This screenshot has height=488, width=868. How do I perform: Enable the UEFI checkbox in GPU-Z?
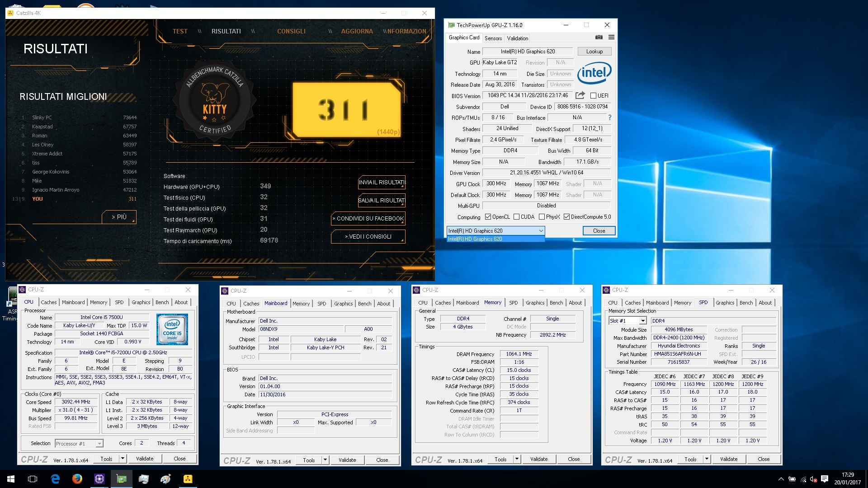point(594,95)
